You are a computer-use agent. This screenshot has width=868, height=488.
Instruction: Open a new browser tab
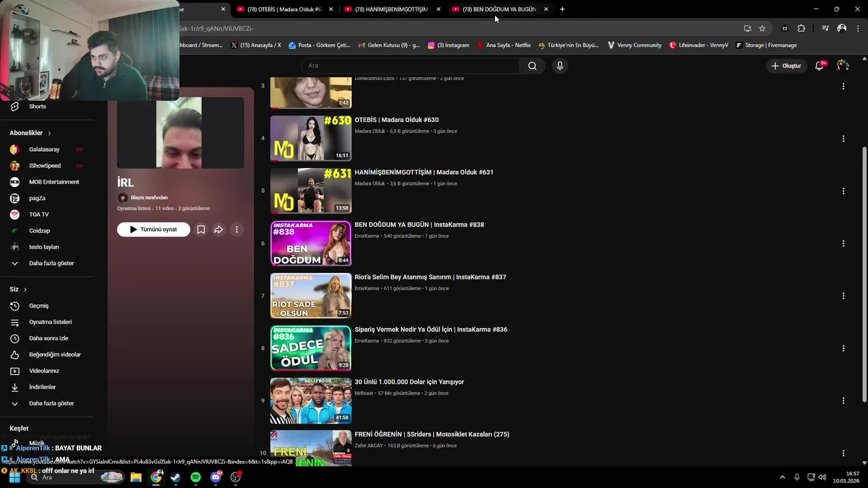point(562,9)
